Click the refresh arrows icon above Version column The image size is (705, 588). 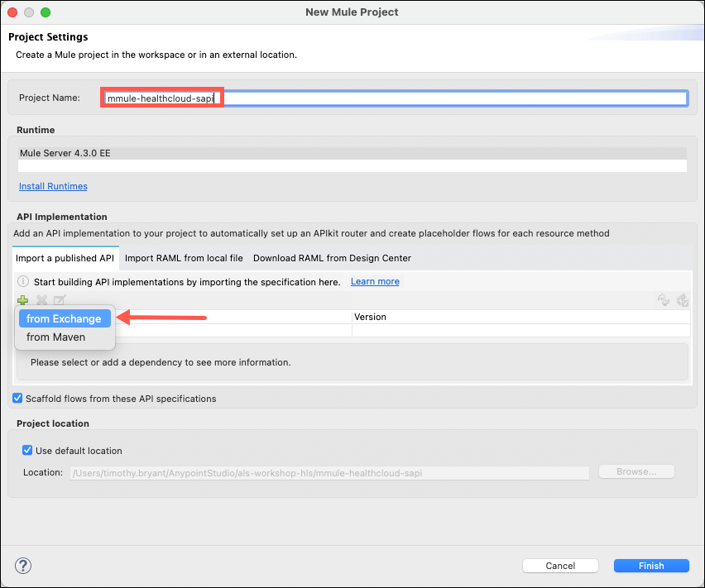click(x=663, y=299)
